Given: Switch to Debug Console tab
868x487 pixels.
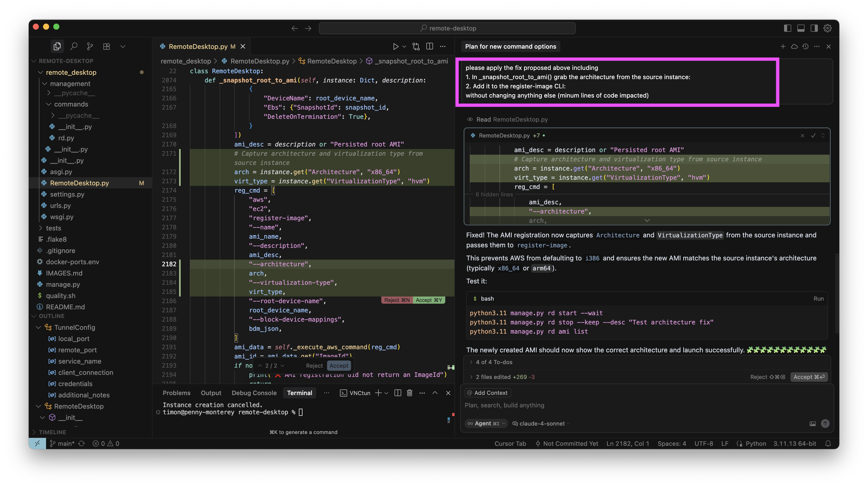Looking at the screenshot, I should (x=254, y=393).
